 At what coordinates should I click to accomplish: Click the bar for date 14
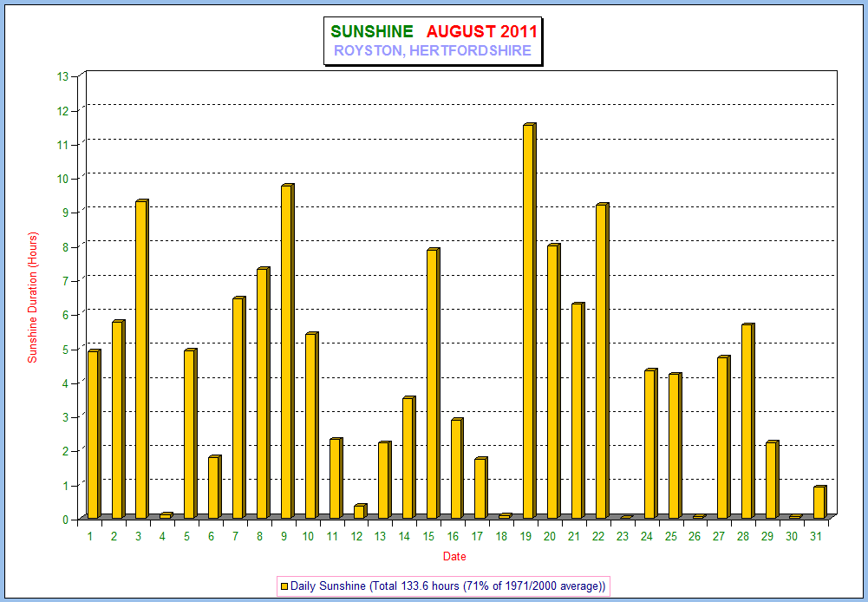[x=408, y=457]
